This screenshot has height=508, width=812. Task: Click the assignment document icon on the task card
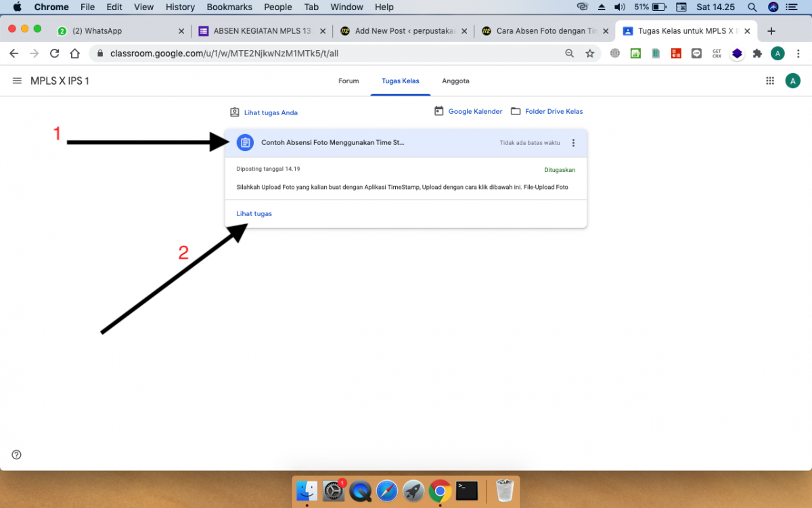click(x=244, y=142)
